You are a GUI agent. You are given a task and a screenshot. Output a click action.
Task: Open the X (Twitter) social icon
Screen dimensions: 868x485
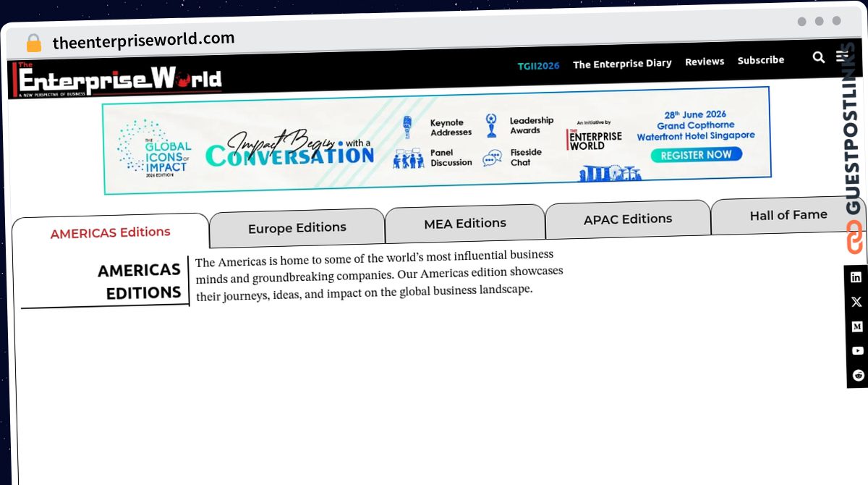857,302
